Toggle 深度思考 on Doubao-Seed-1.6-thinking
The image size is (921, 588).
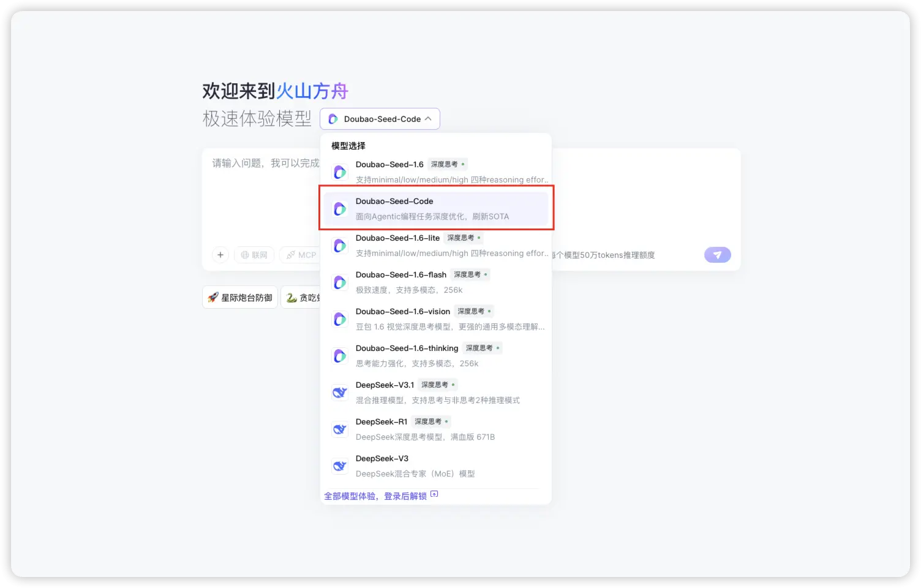(x=481, y=348)
